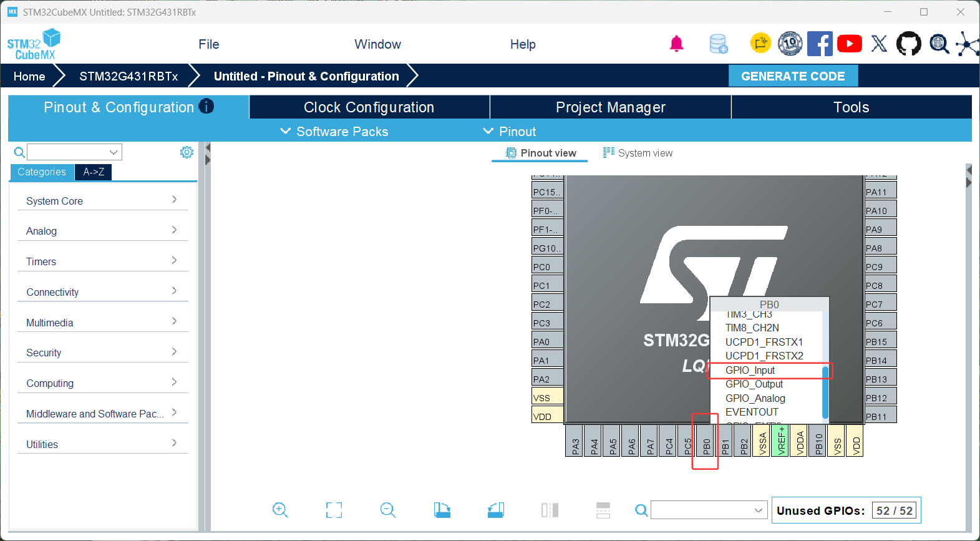Open the category search combo box
Image resolution: width=980 pixels, height=541 pixels.
74,152
